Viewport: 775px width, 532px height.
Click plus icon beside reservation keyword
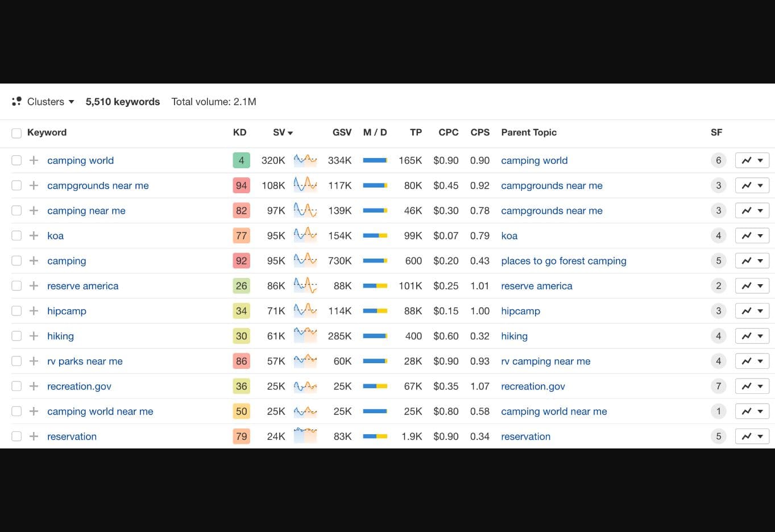34,436
